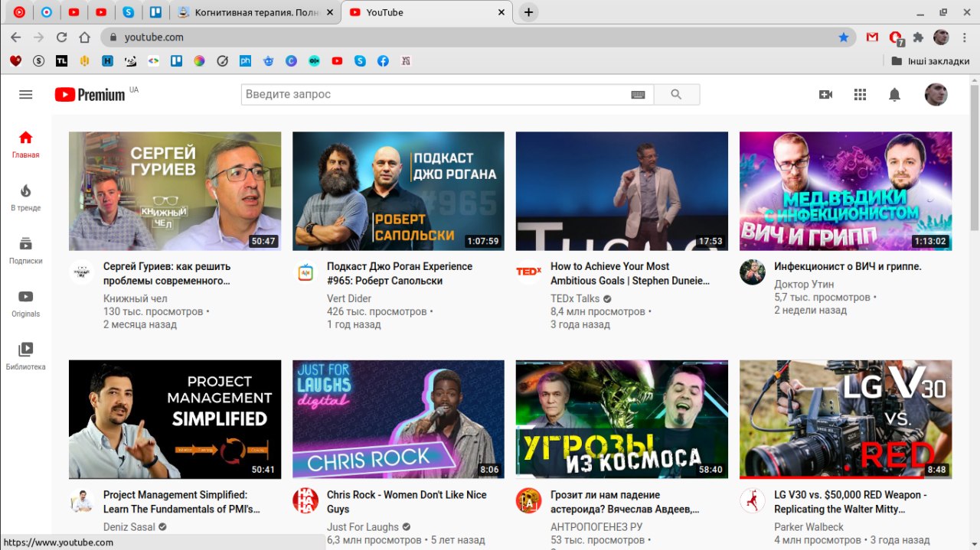The height and width of the screenshot is (550, 980).
Task: Switch to the pinned Trello tab
Action: [156, 12]
